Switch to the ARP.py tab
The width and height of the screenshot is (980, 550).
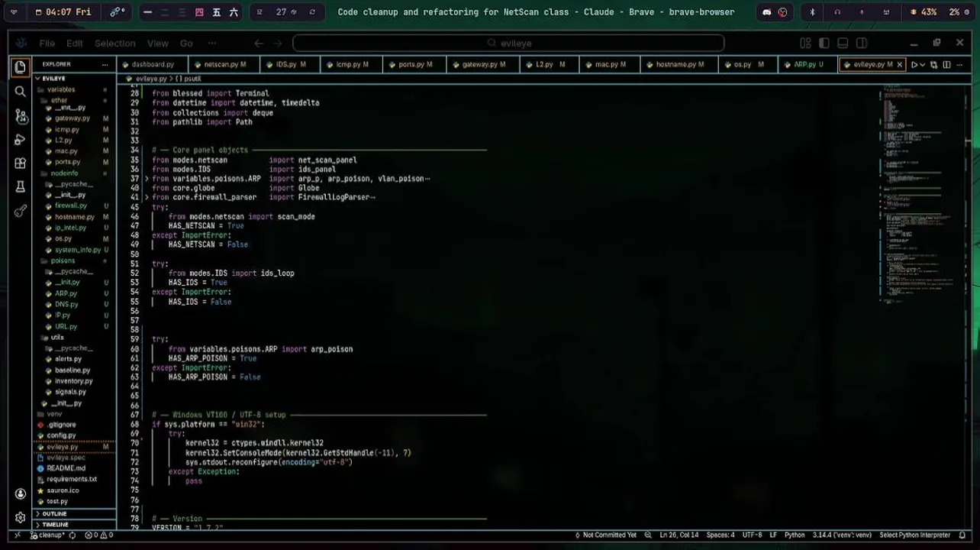click(808, 65)
